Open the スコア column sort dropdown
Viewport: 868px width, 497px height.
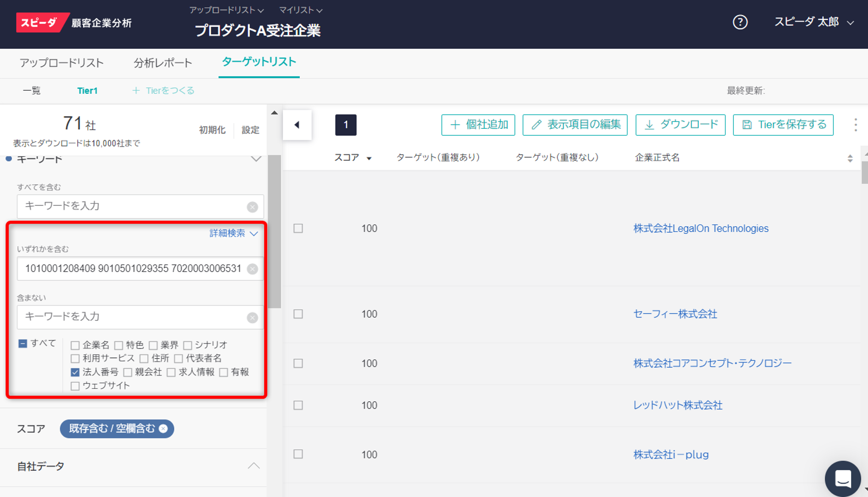pos(369,157)
